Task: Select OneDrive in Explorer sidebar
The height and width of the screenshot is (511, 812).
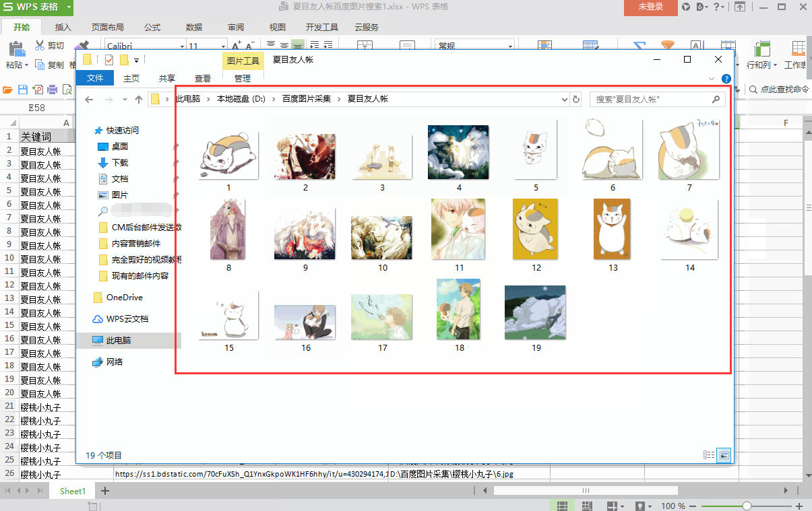Action: 125,297
